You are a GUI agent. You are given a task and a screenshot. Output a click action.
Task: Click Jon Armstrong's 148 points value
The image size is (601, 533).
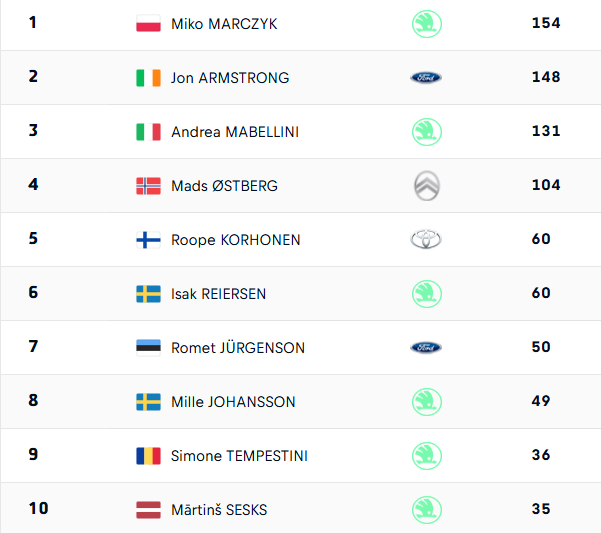point(546,78)
